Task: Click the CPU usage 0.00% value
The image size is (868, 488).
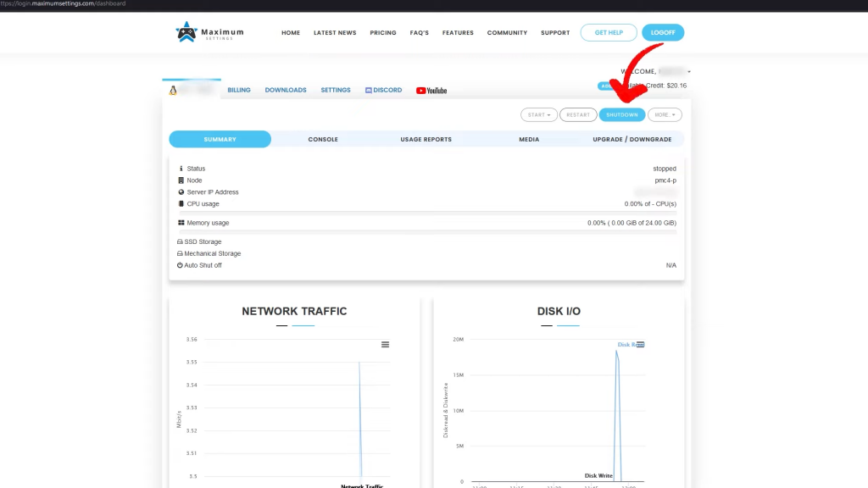Action: click(x=650, y=203)
